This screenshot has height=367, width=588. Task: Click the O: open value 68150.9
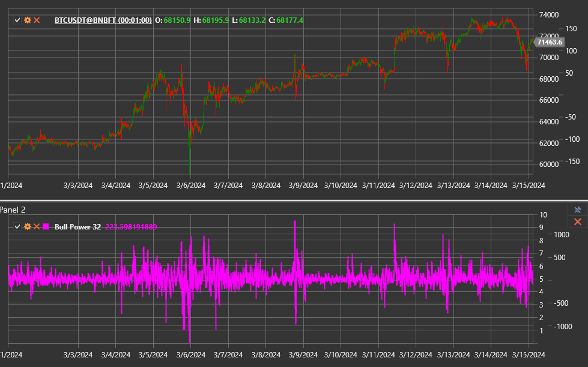(x=173, y=20)
